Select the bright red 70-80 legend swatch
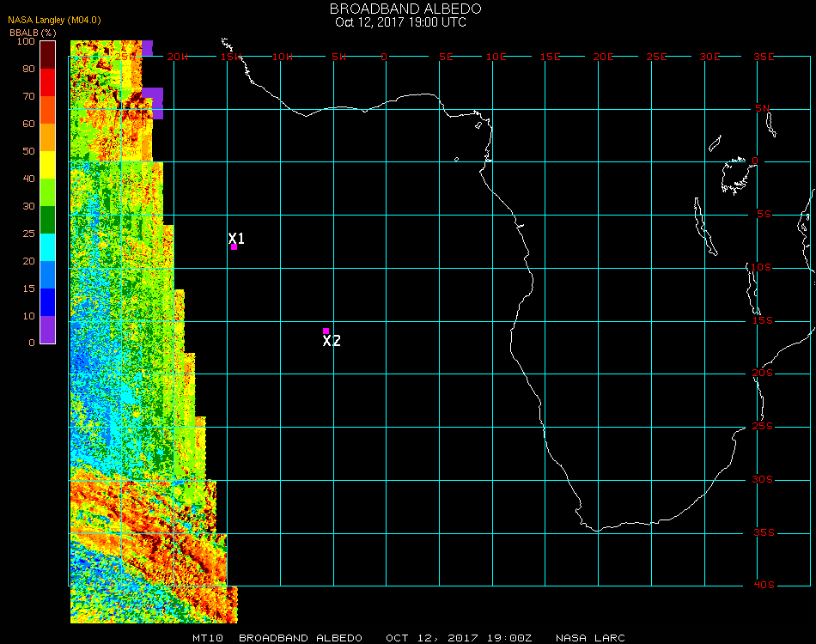The height and width of the screenshot is (644, 816). 48,82
